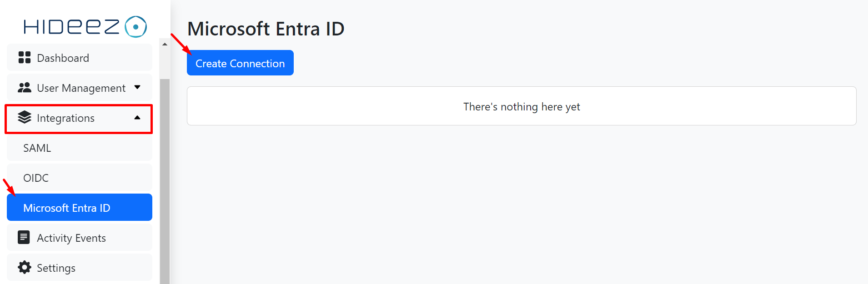
Task: Click the Hideez circular logo icon
Action: point(135,27)
